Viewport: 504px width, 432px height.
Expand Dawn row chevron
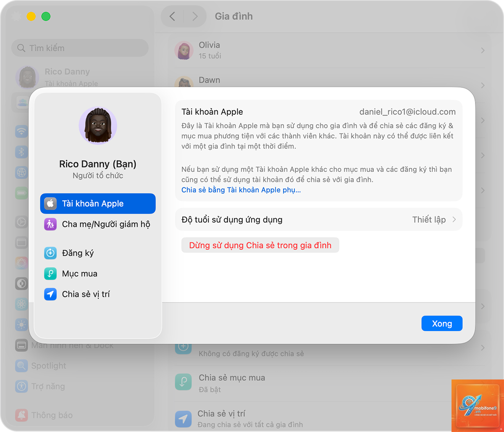coord(483,85)
